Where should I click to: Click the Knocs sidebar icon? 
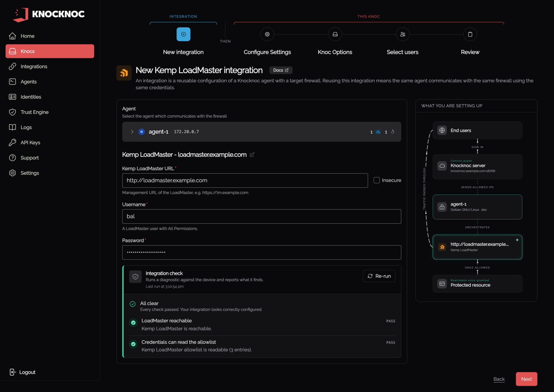point(13,51)
